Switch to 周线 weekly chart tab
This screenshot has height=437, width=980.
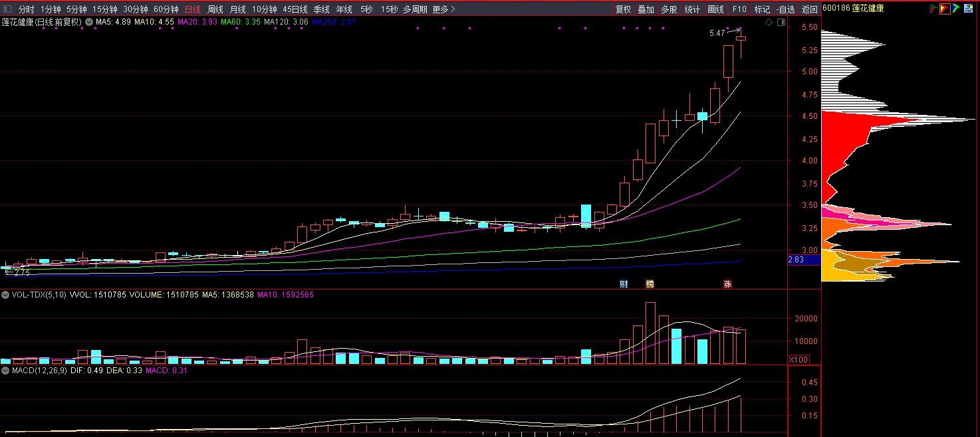tap(215, 9)
